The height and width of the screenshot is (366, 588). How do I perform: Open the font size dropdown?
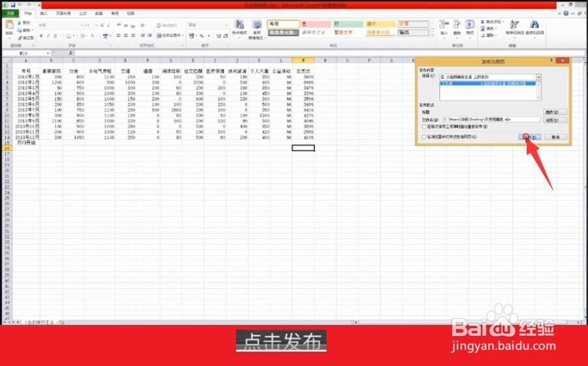(x=96, y=25)
